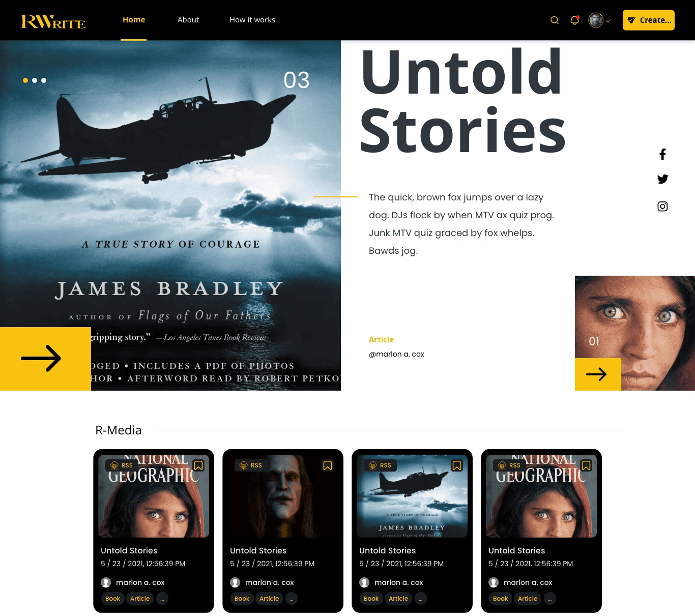
Task: Open the Instagram icon link
Action: [662, 206]
